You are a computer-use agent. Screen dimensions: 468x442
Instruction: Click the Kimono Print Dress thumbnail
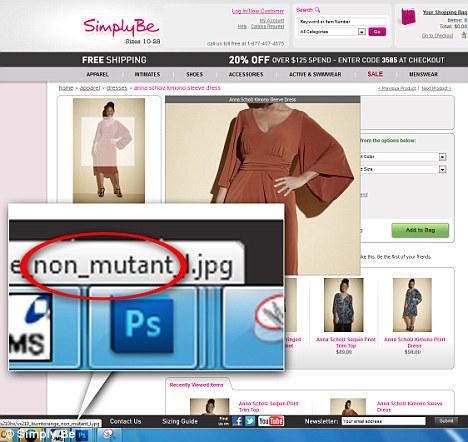point(412,305)
